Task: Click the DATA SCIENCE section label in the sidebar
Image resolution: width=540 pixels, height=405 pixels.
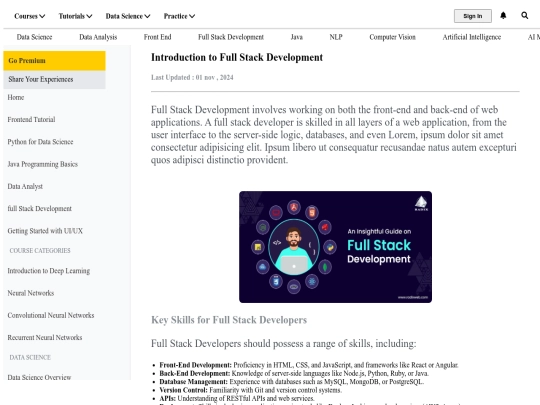Action: coord(30,357)
